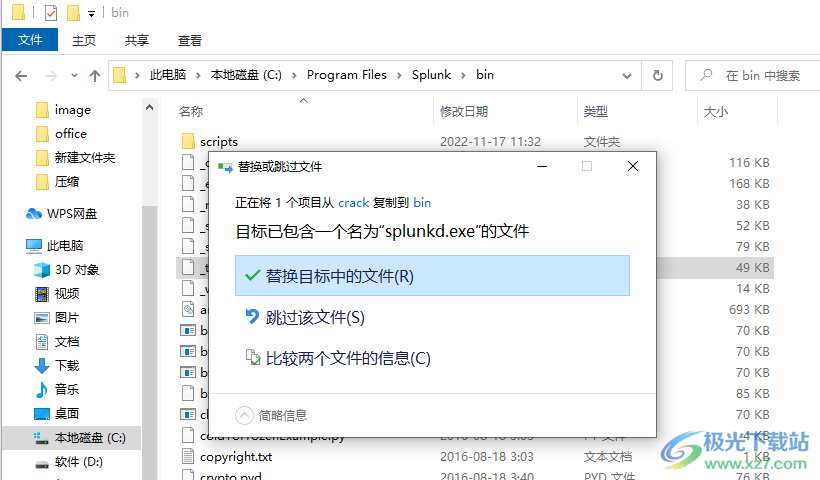The width and height of the screenshot is (820, 480).
Task: Click 此电脑 in the address bar
Action: [167, 75]
